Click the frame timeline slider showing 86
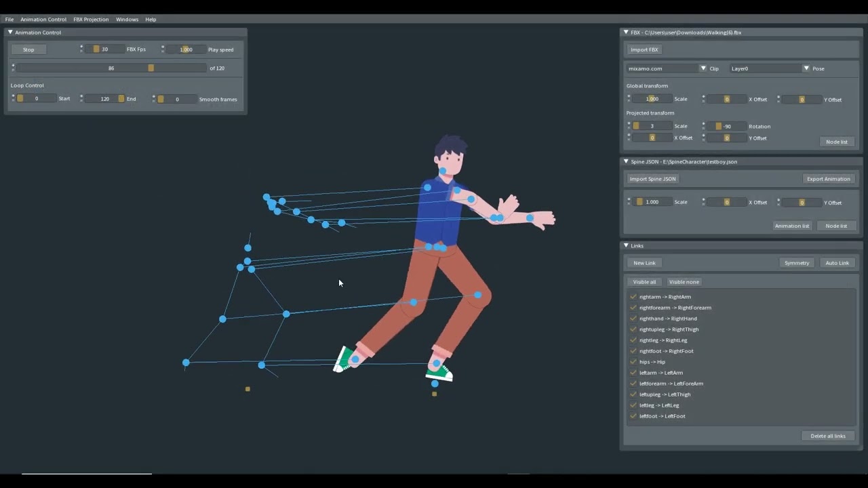This screenshot has height=488, width=868. pos(111,68)
